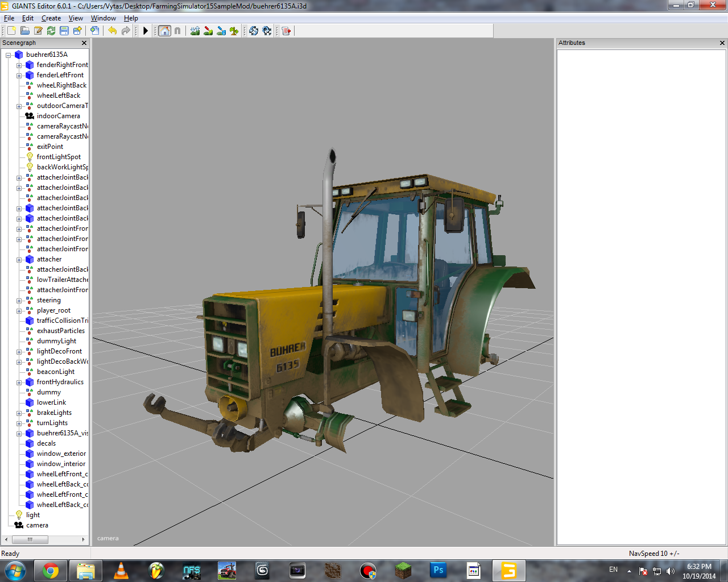
Task: Expand the frontHydraulics tree node
Action: [19, 383]
